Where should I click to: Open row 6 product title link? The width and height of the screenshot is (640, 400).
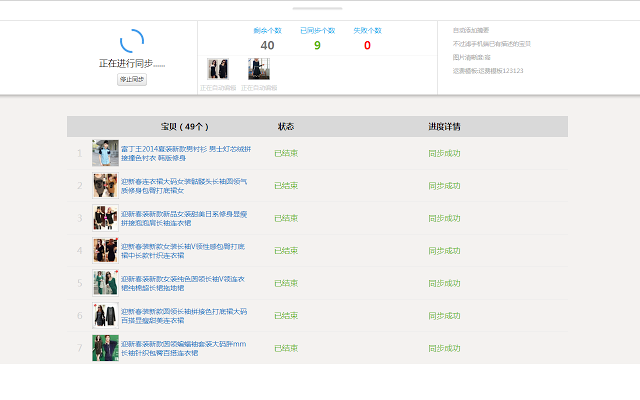[184, 316]
